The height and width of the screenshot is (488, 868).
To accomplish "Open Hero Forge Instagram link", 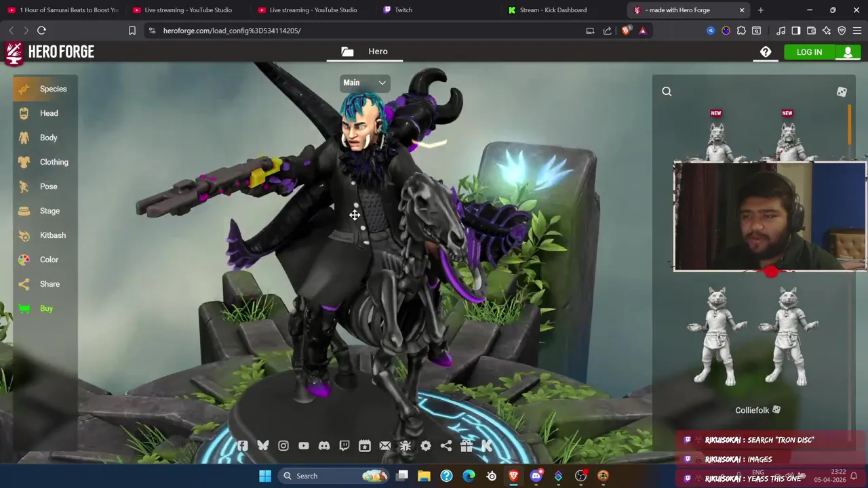I will pyautogui.click(x=283, y=445).
